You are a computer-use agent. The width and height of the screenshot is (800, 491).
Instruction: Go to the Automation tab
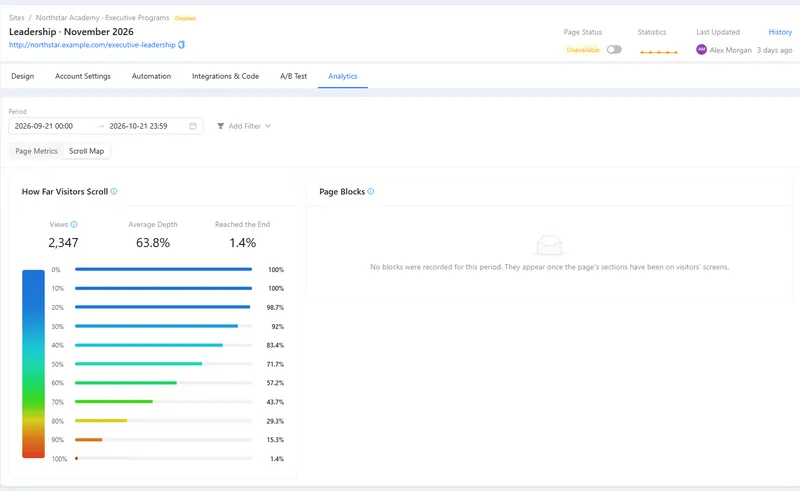(151, 76)
